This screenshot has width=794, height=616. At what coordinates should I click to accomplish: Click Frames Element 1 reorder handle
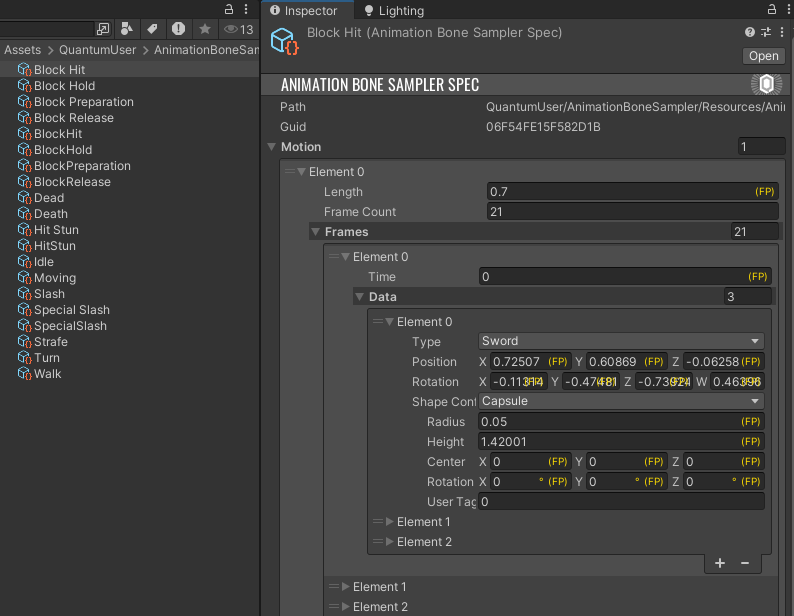334,587
